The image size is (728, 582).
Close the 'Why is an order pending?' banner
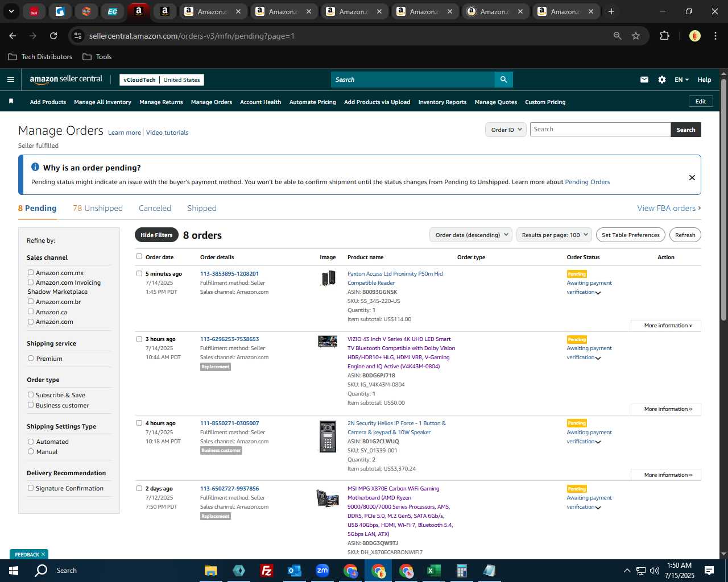point(692,177)
